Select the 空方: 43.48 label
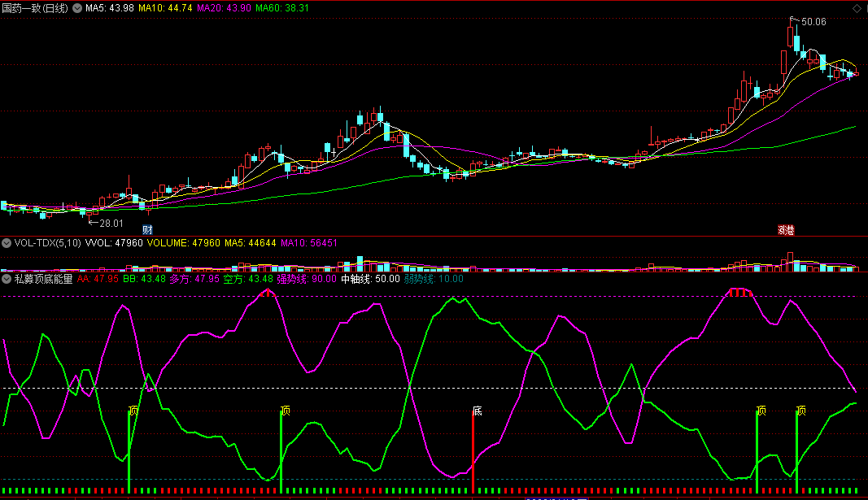The width and height of the screenshot is (868, 500). click(248, 279)
